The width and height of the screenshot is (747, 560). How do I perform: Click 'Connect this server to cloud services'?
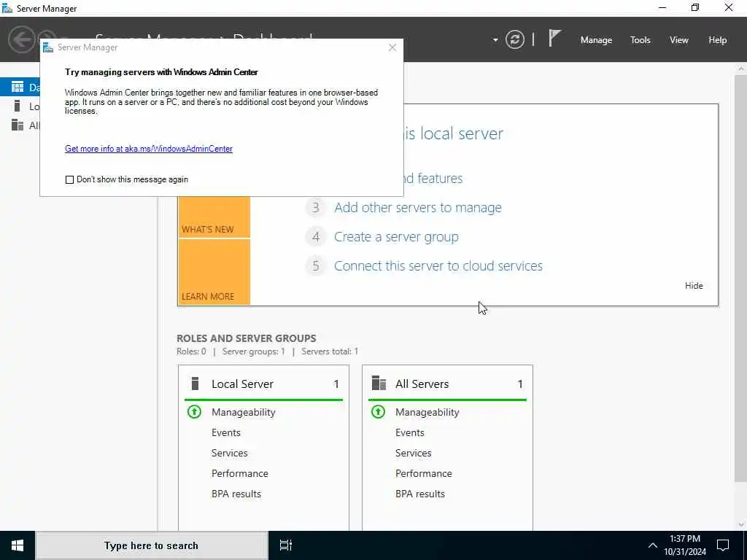click(438, 265)
